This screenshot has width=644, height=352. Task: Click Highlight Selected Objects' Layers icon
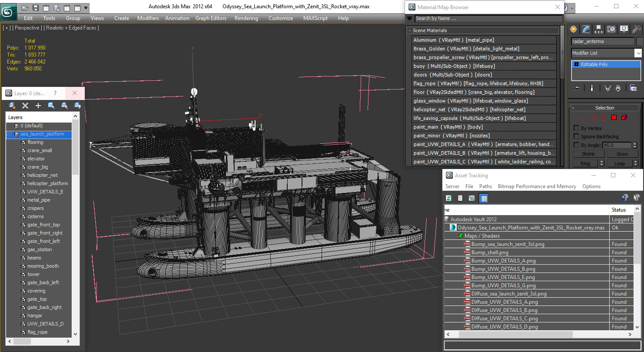tap(64, 106)
